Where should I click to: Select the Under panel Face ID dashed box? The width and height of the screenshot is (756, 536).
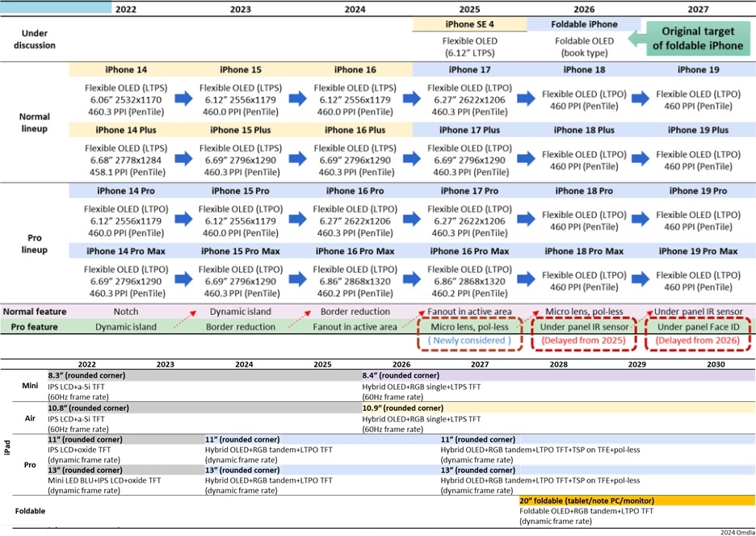(x=697, y=333)
